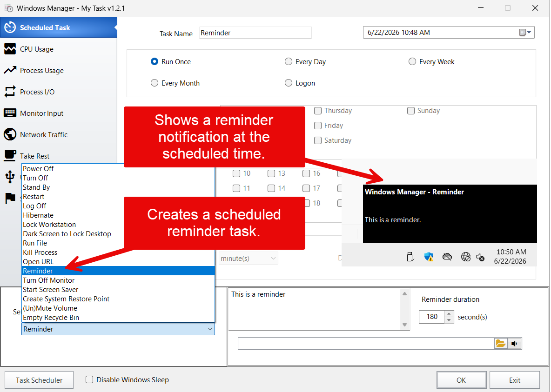Open the Scheduled Task section
This screenshot has width=551, height=392.
click(58, 27)
